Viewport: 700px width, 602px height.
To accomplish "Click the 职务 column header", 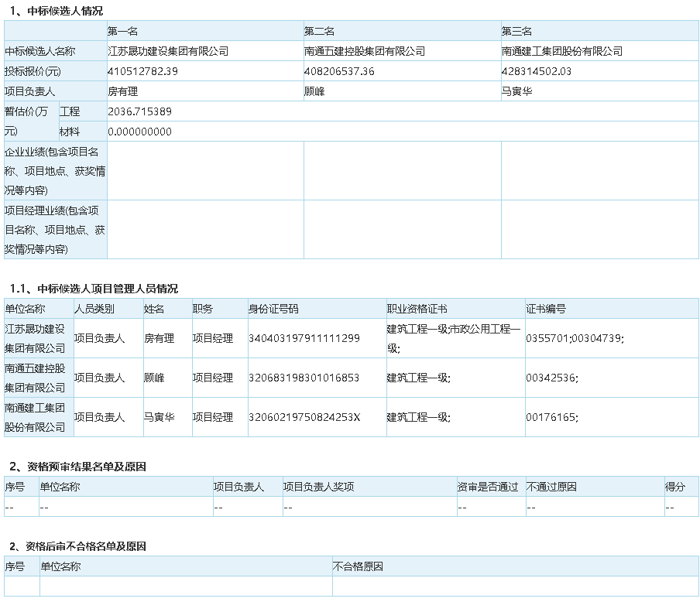I will click(x=203, y=309).
